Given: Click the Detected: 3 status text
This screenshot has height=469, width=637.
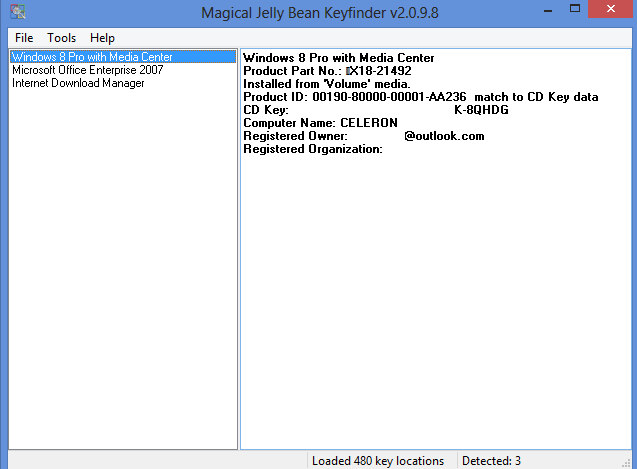Looking at the screenshot, I should coord(491,461).
